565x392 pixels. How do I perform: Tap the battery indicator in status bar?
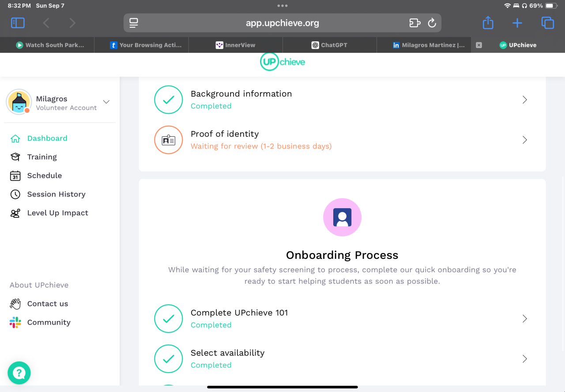[x=551, y=6]
